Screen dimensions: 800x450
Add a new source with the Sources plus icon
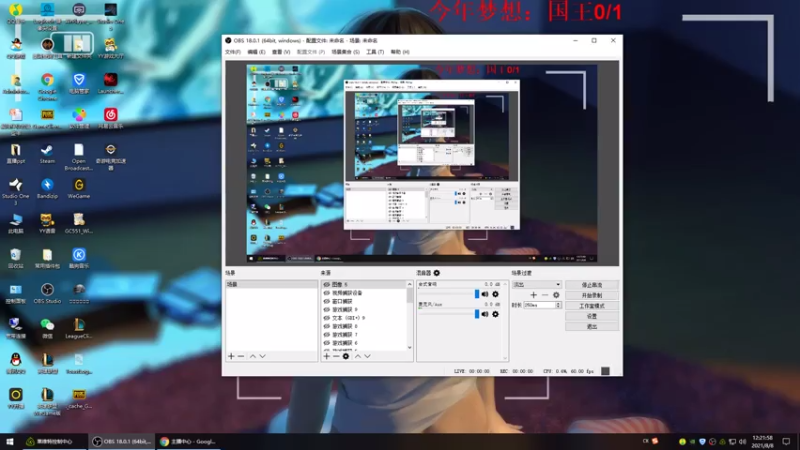pyautogui.click(x=327, y=356)
